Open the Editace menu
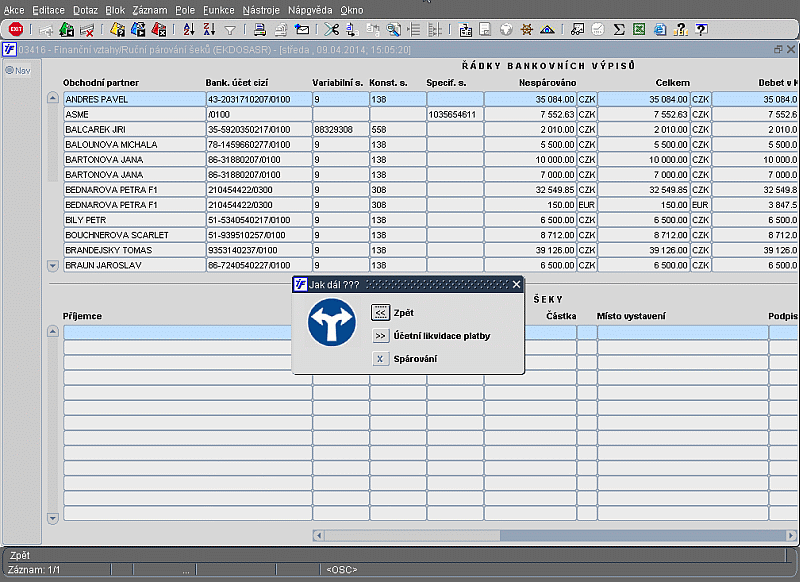 pos(48,9)
